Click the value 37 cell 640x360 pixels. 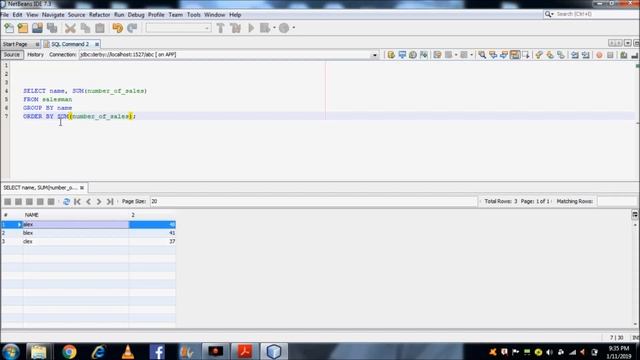[152, 242]
